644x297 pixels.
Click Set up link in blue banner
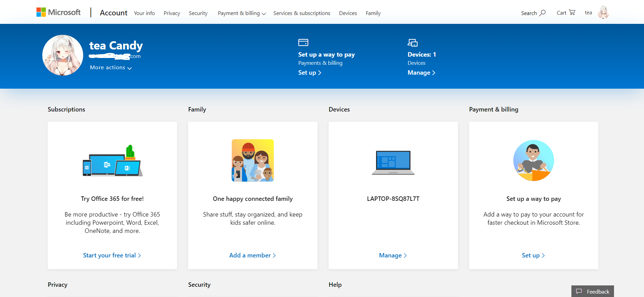[x=310, y=73]
